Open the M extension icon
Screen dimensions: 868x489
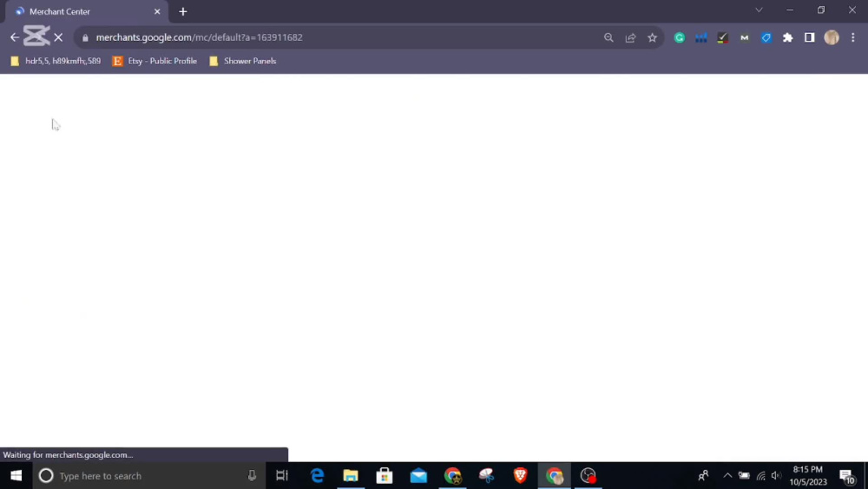[x=745, y=37]
